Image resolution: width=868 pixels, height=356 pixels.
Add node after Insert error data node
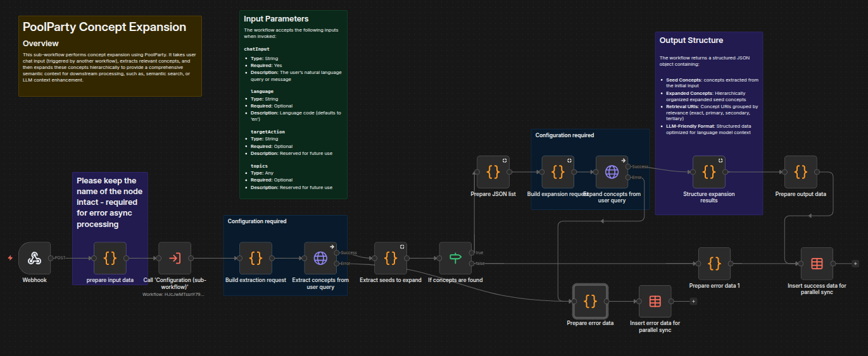693,301
